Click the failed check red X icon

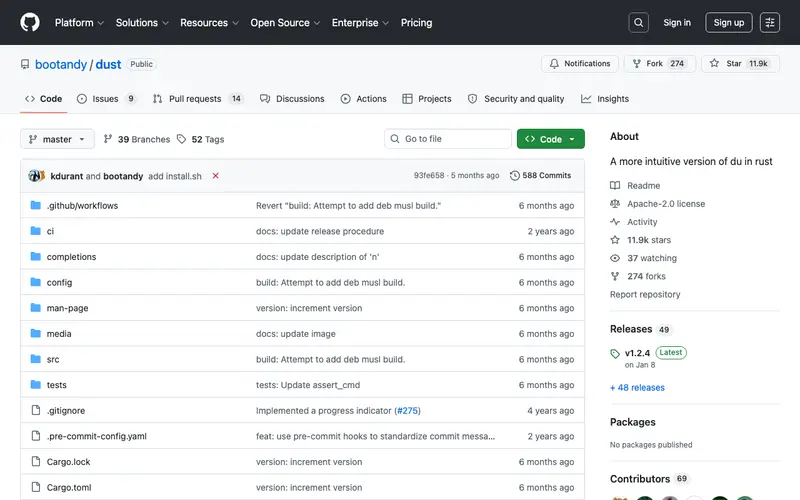(x=215, y=176)
